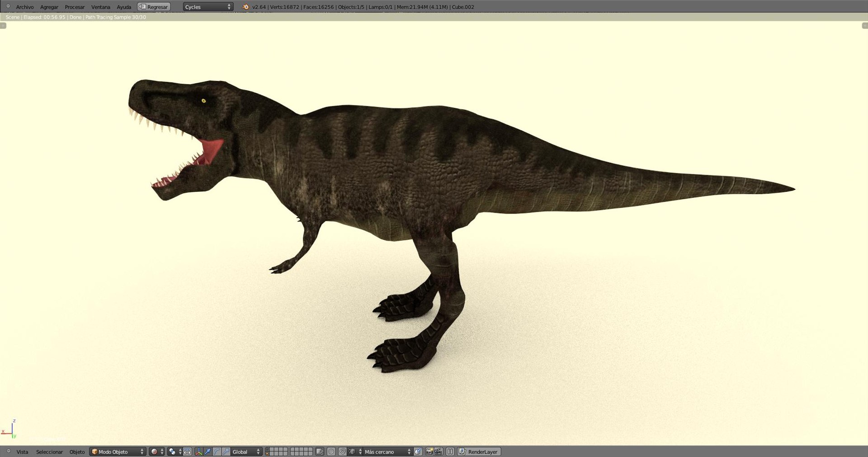868x457 pixels.
Task: Toggle the 3D manipulator axes icon
Action: tap(198, 452)
